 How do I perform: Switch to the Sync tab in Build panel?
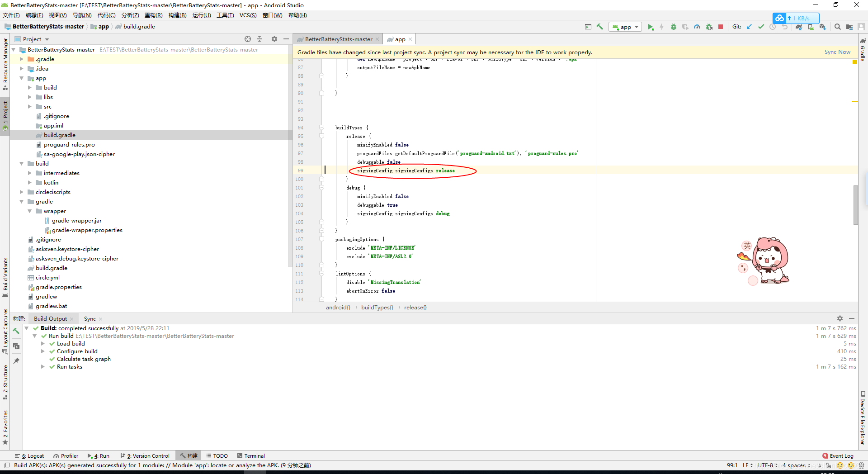coord(90,319)
